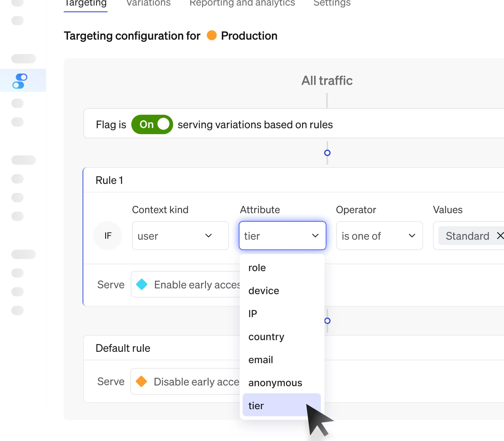Collapse the Attribute tier dropdown
Viewport: 504px width, 441px height.
(282, 235)
